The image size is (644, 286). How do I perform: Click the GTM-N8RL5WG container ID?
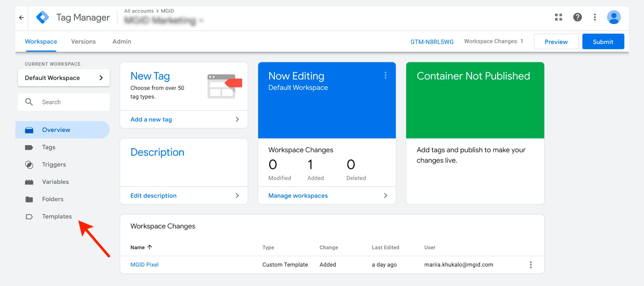432,42
